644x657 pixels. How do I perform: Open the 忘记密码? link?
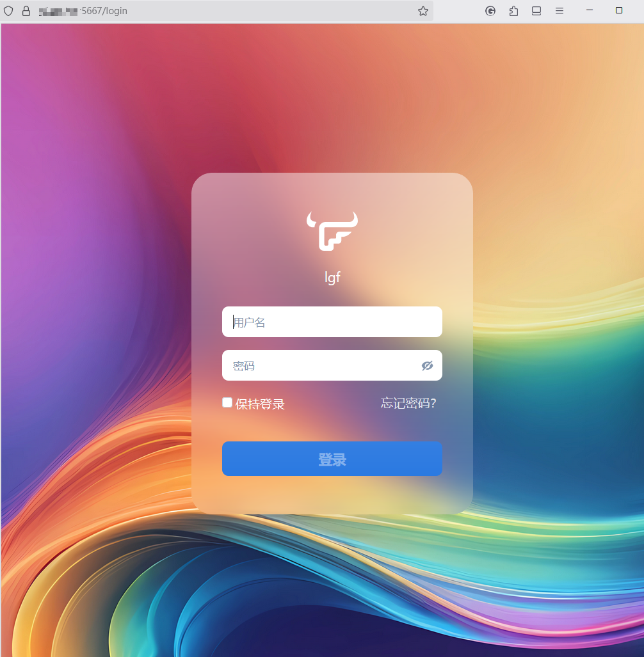[x=408, y=403]
